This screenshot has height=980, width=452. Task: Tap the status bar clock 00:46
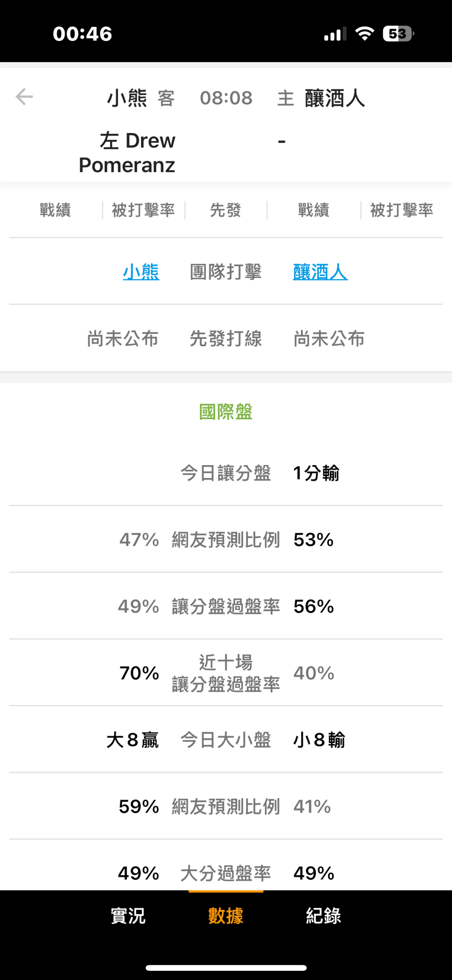click(82, 34)
